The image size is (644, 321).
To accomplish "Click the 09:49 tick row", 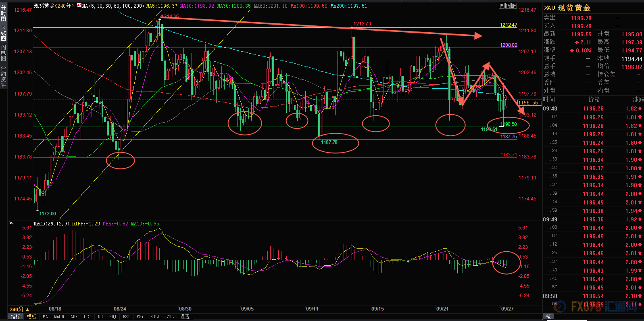I will [593, 219].
